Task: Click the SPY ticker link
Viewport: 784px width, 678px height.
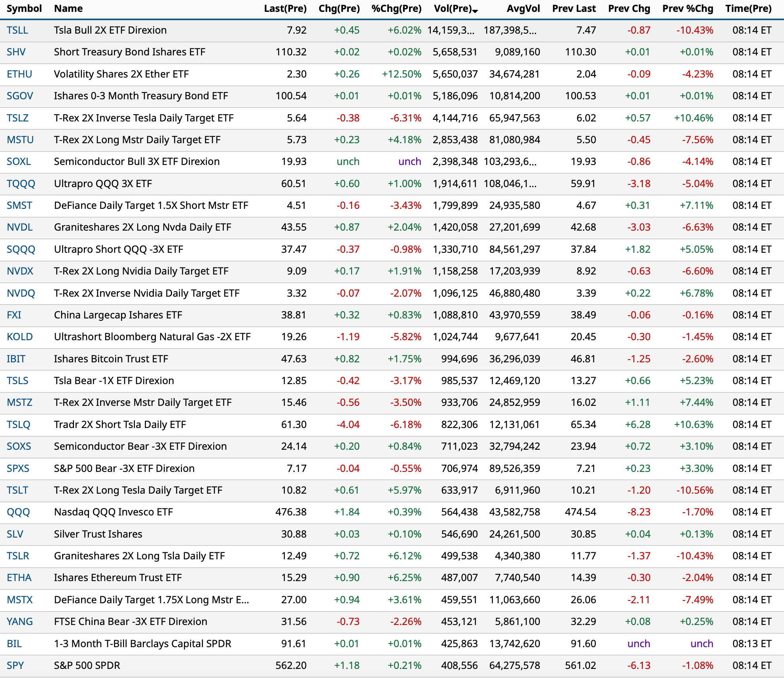Action: coord(15,666)
